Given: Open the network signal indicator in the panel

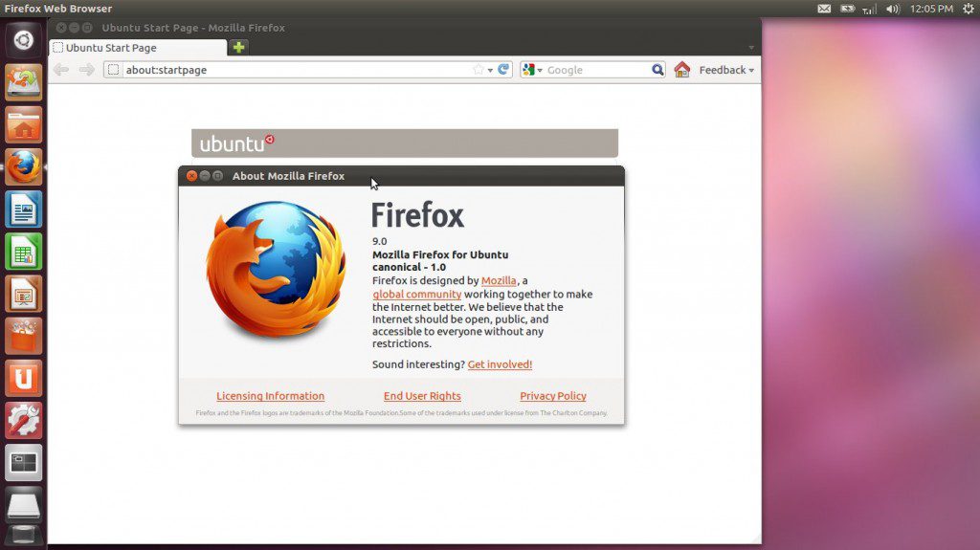Looking at the screenshot, I should click(x=869, y=9).
